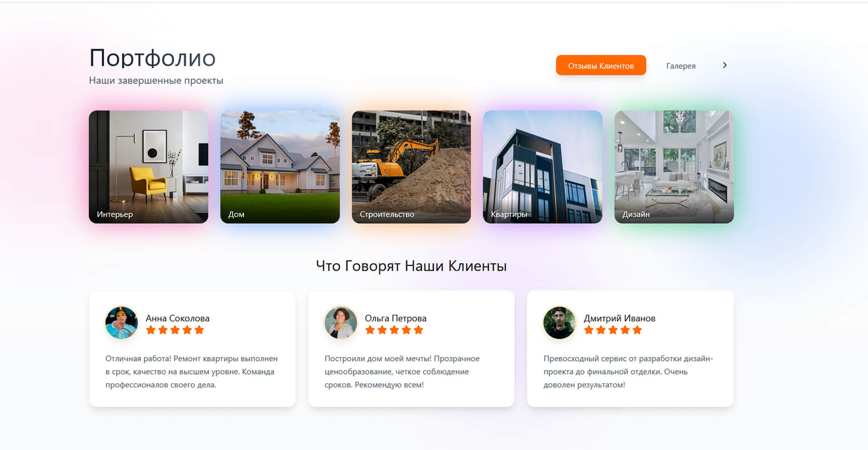Open the Дизайн portfolio card
Viewport: 868px width, 450px height.
[674, 167]
